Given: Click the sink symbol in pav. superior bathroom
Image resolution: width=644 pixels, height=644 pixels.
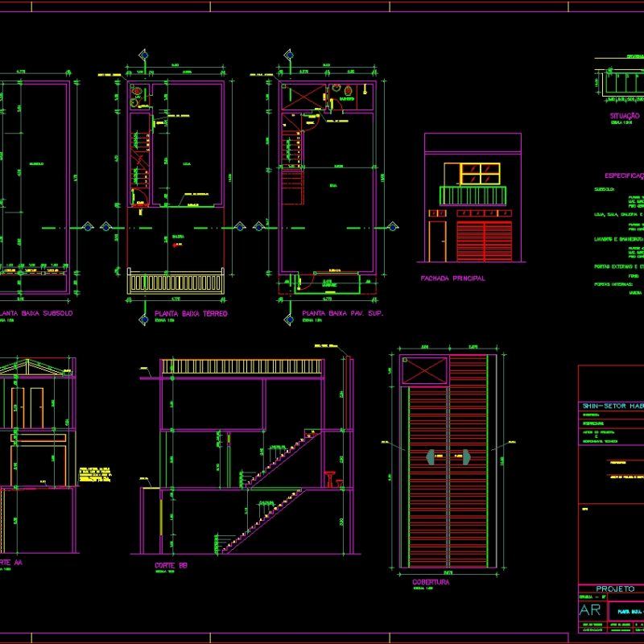Looking at the screenshot, I should coord(336,89).
